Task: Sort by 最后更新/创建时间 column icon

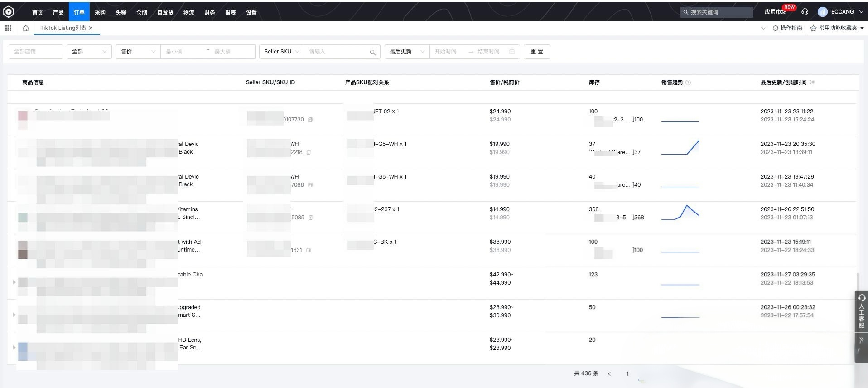Action: click(812, 82)
